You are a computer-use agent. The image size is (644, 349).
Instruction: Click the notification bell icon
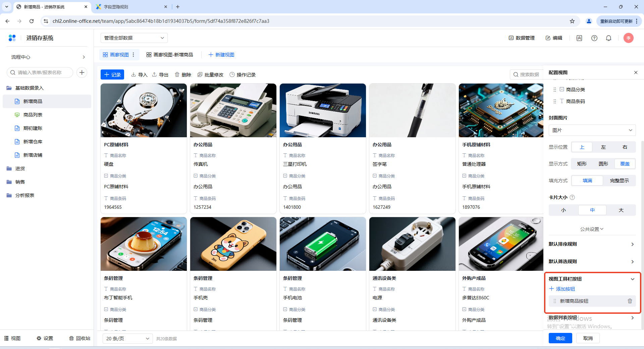click(608, 38)
